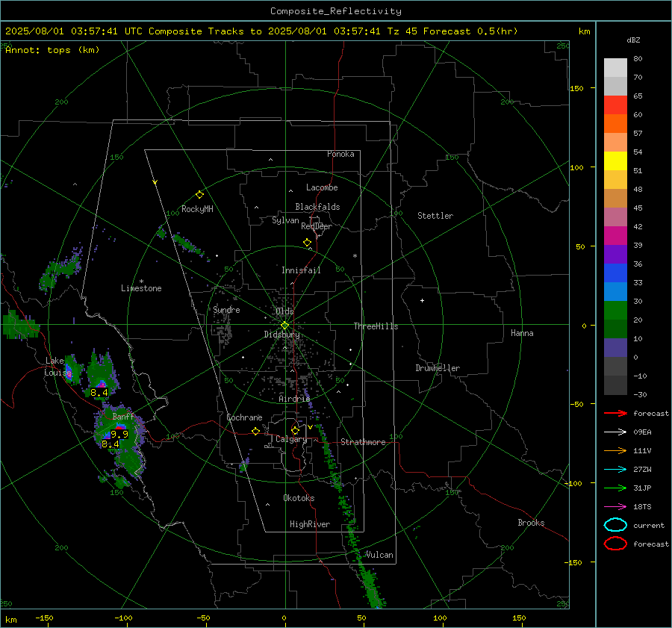Click the cyan 27ZW arrow legend icon

tap(615, 470)
